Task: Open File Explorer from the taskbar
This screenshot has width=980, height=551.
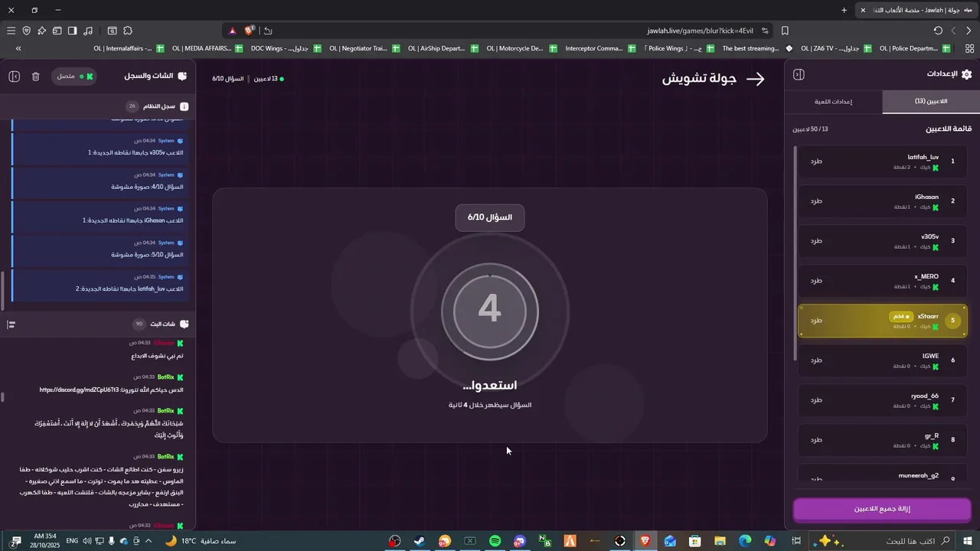Action: (x=720, y=541)
